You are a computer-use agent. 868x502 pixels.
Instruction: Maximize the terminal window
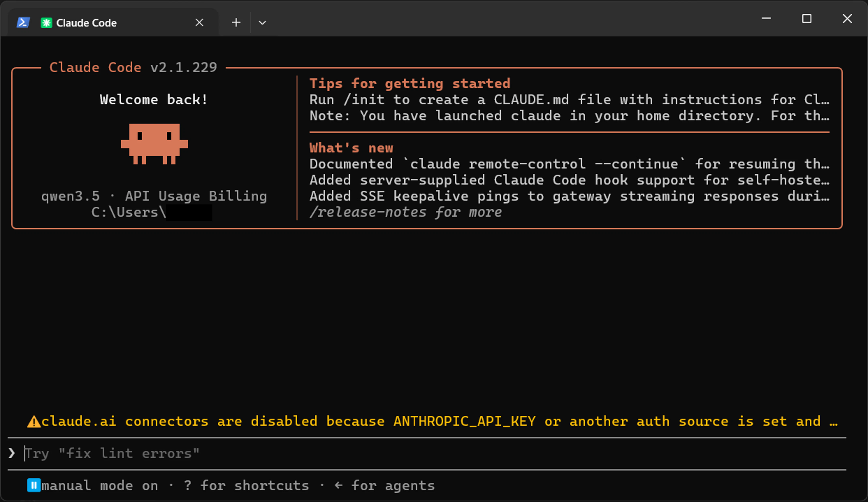[x=807, y=18]
